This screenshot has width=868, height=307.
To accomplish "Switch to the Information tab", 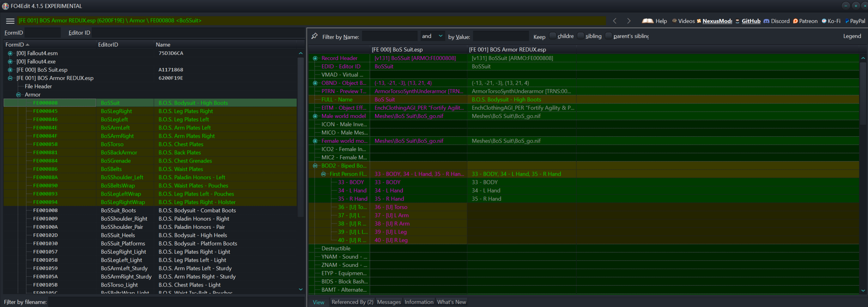I will [419, 302].
